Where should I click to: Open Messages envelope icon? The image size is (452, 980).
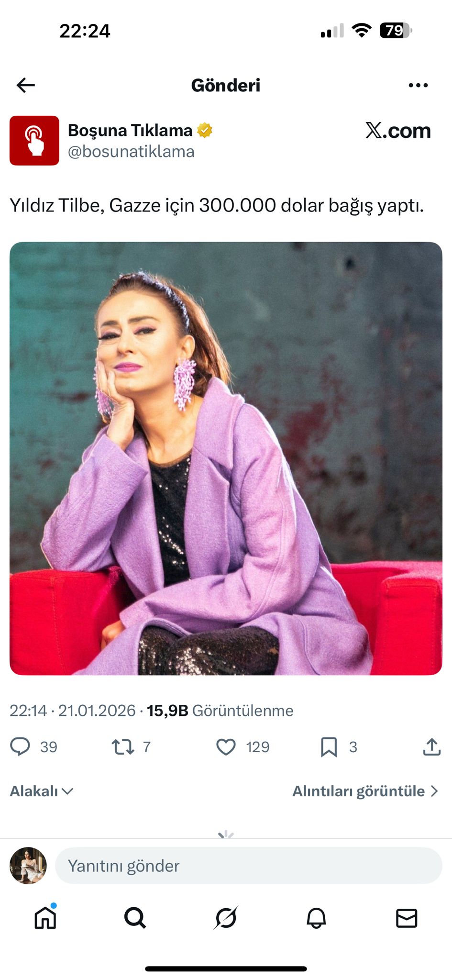point(407,918)
